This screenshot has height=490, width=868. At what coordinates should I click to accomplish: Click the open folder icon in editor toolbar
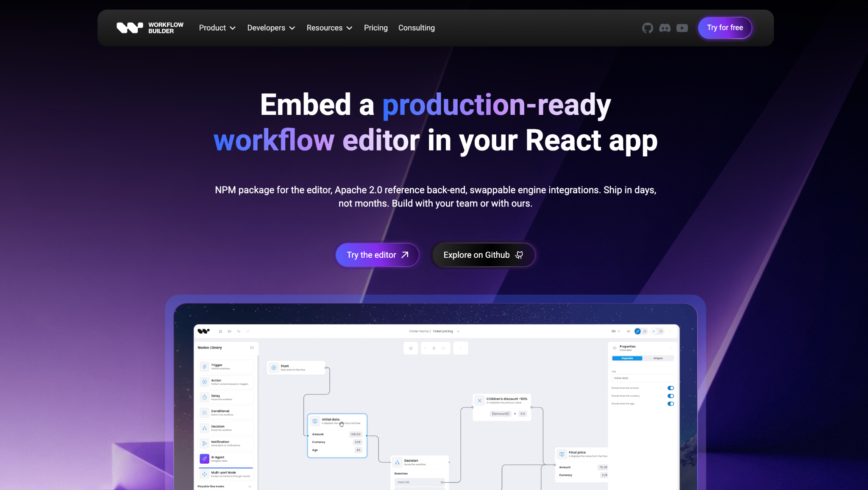click(x=230, y=331)
